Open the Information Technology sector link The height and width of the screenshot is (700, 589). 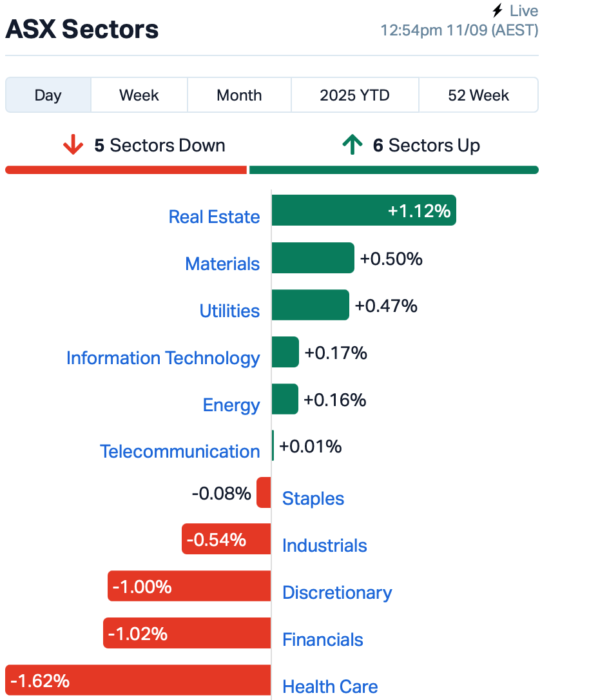163,358
